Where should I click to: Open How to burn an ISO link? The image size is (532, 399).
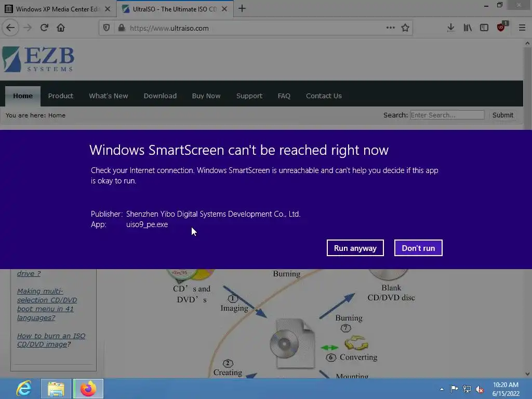tap(51, 340)
